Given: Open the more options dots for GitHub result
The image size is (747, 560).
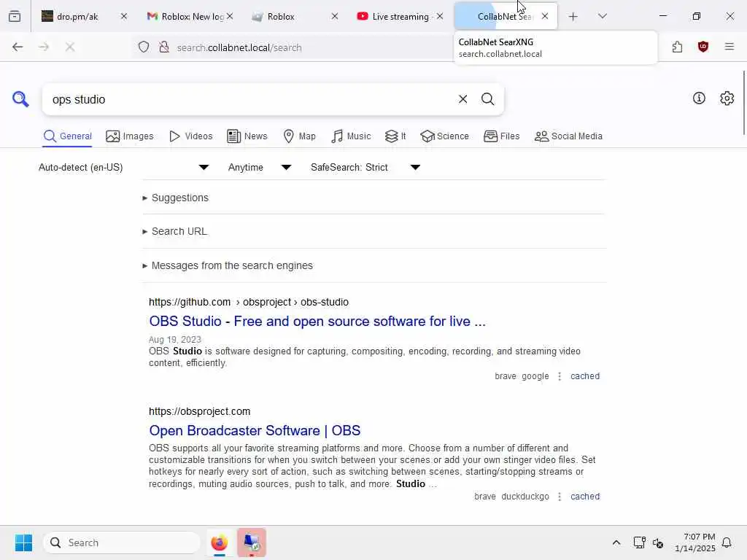Looking at the screenshot, I should point(560,376).
